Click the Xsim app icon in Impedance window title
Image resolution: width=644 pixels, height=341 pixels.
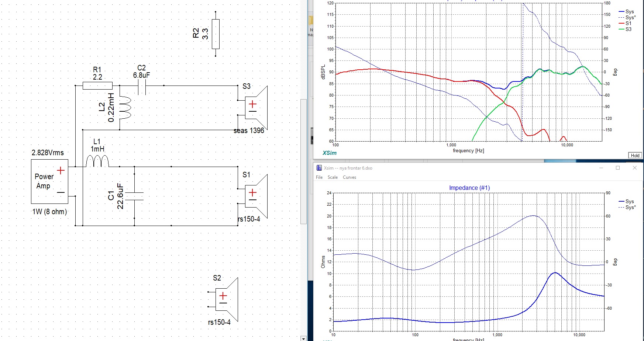point(319,168)
